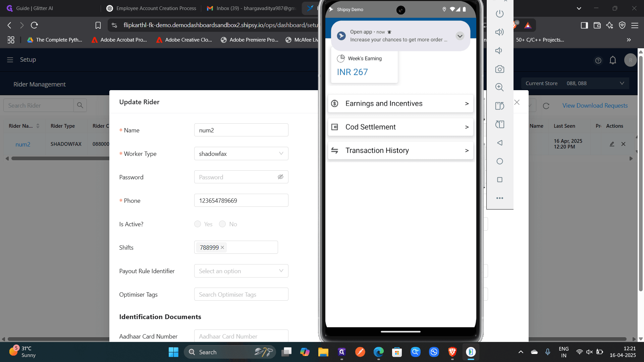Open Microsoft Edge from the taskbar
The width and height of the screenshot is (644, 362).
tap(379, 352)
